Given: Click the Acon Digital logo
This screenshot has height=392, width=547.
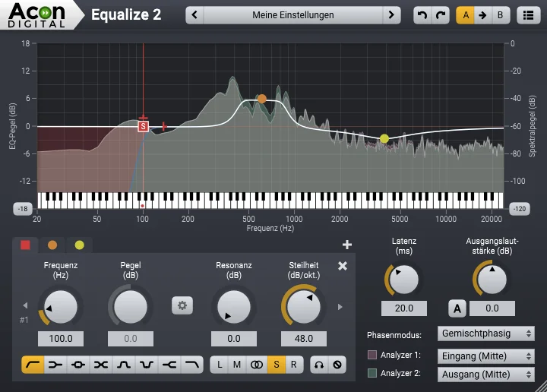Looking at the screenshot, I should coord(36,15).
